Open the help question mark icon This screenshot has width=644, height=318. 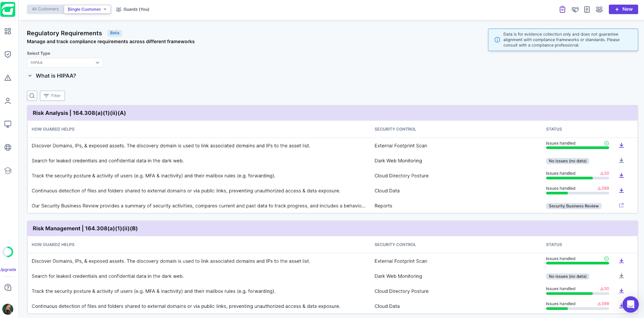point(8,287)
